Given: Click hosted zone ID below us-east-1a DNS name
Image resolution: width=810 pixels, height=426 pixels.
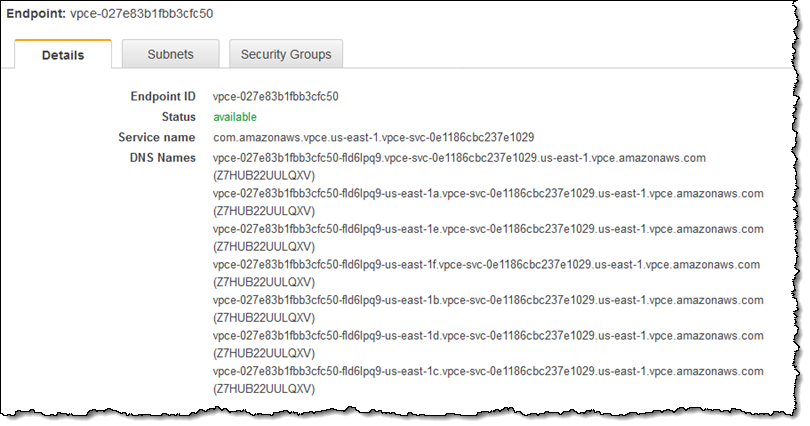Looking at the screenshot, I should pos(265,211).
